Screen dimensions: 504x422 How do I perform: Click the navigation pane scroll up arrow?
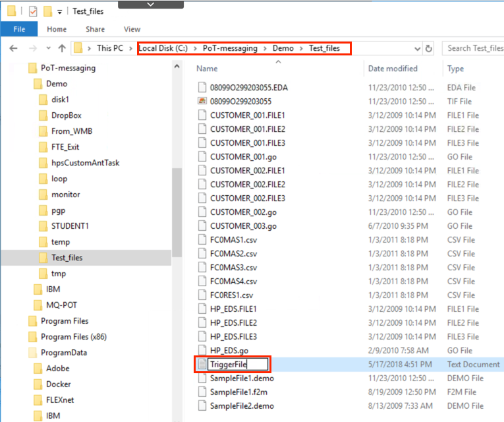[177, 66]
